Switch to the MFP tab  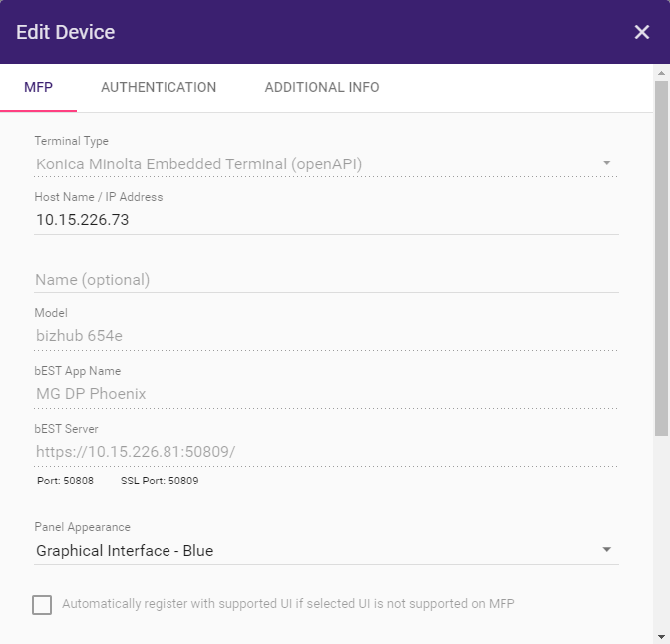(x=39, y=87)
